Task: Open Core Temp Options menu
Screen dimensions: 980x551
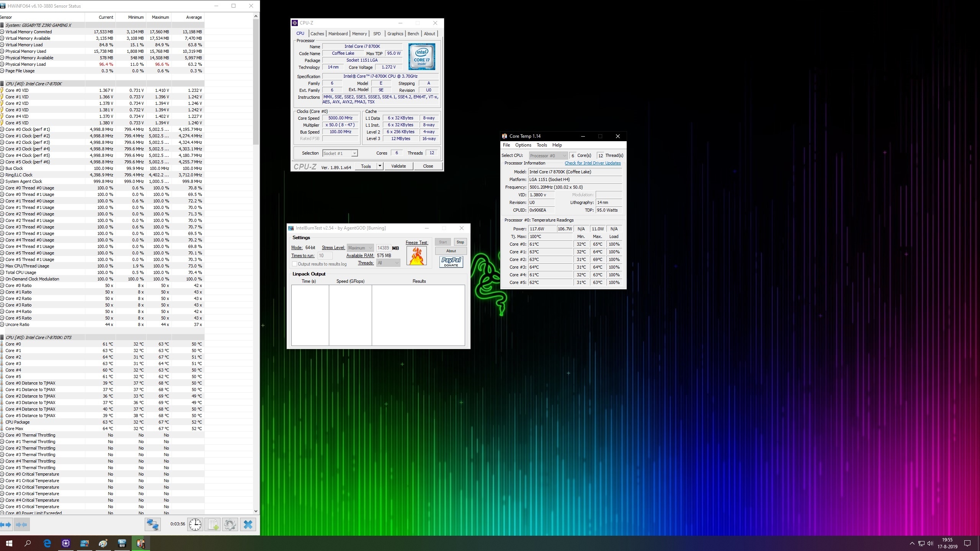Action: [523, 145]
